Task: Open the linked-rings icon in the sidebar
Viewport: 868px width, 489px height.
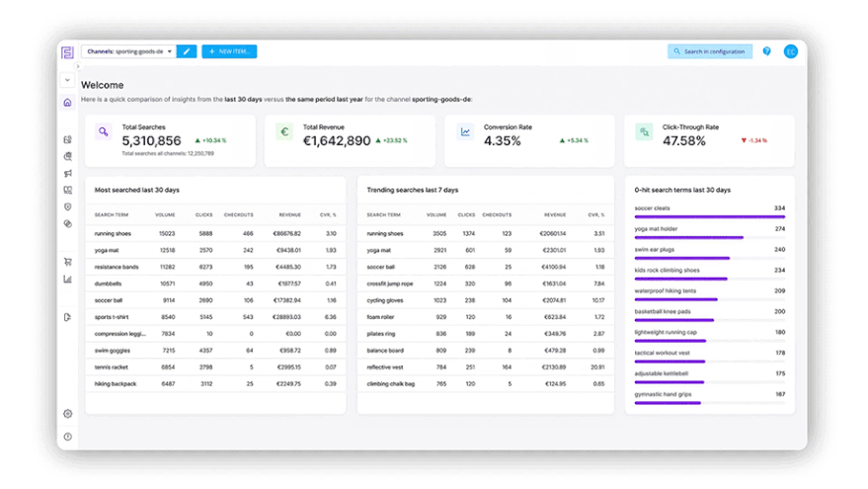Action: pyautogui.click(x=67, y=223)
